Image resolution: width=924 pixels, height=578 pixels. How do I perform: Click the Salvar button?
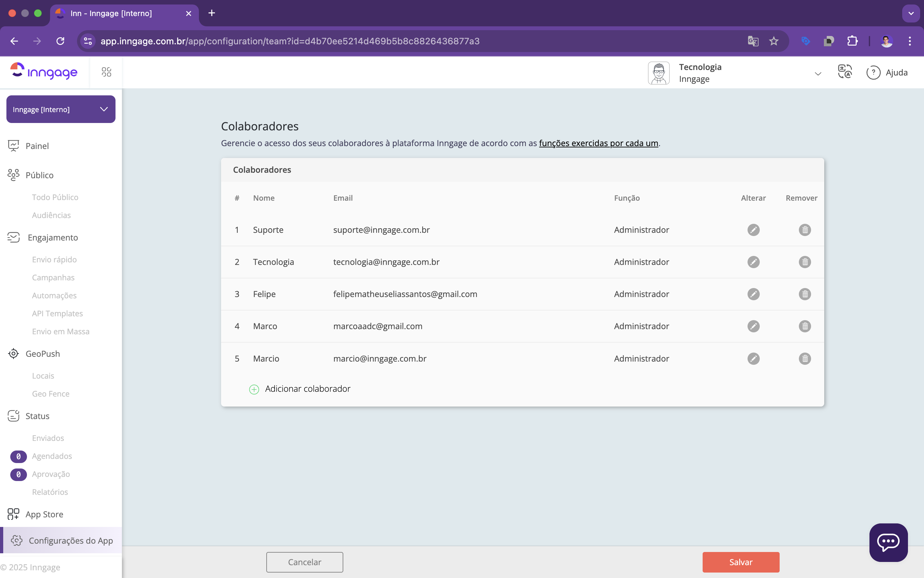tap(741, 562)
